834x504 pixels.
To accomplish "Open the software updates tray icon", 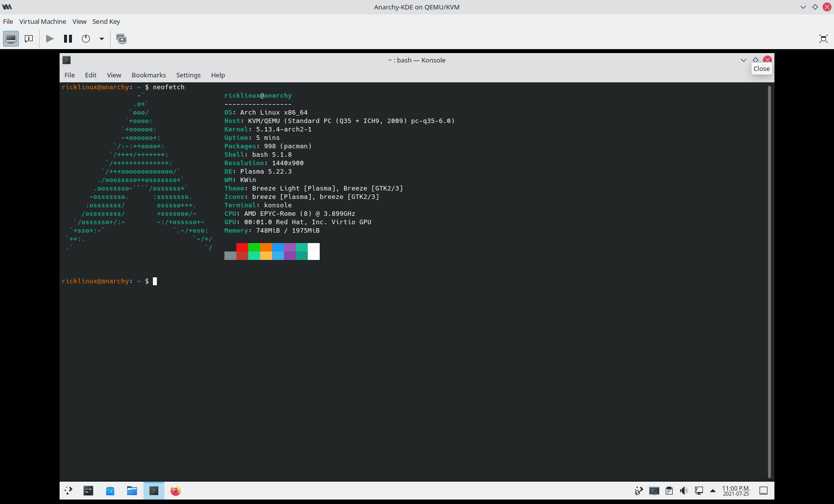I will 639,491.
